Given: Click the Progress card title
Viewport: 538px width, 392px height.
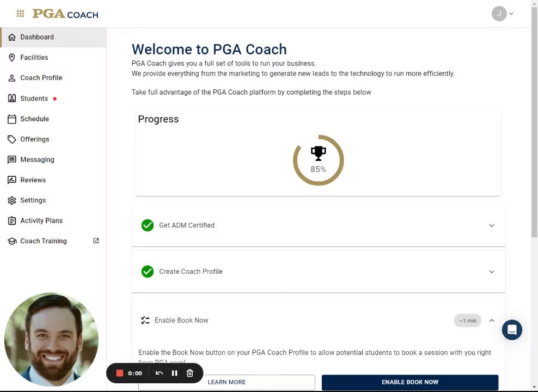Looking at the screenshot, I should point(158,119).
